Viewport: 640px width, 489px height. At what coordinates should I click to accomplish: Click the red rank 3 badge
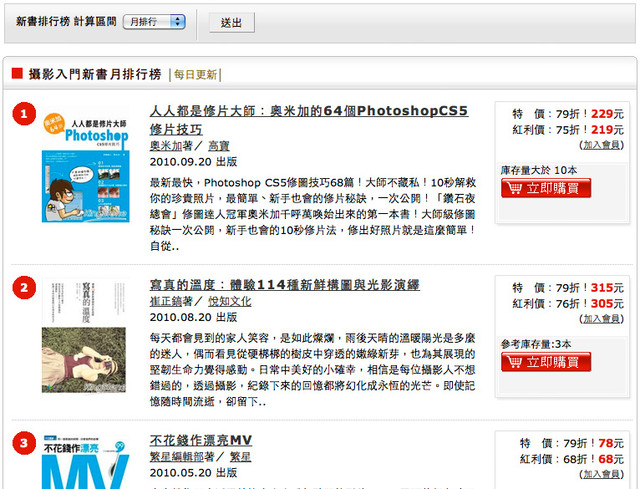click(x=24, y=443)
